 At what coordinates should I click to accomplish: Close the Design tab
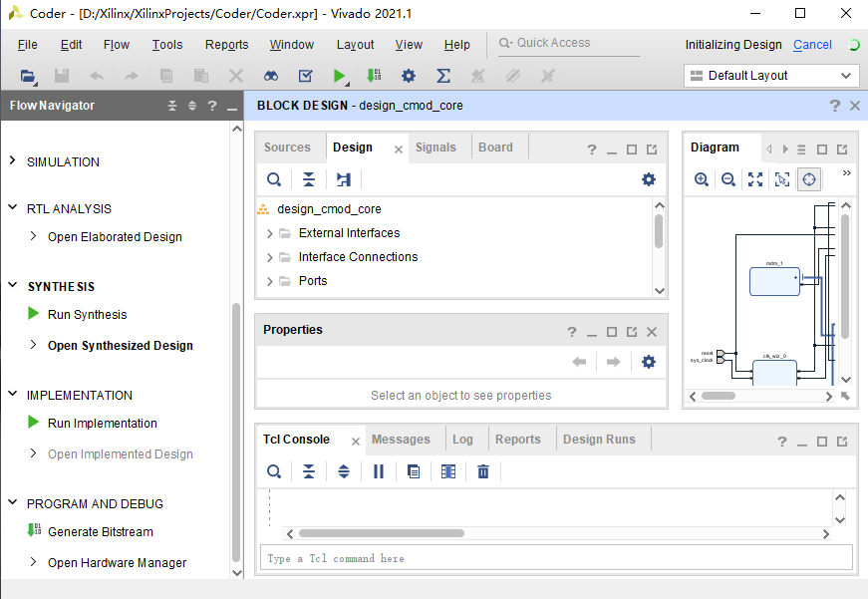[x=398, y=149]
